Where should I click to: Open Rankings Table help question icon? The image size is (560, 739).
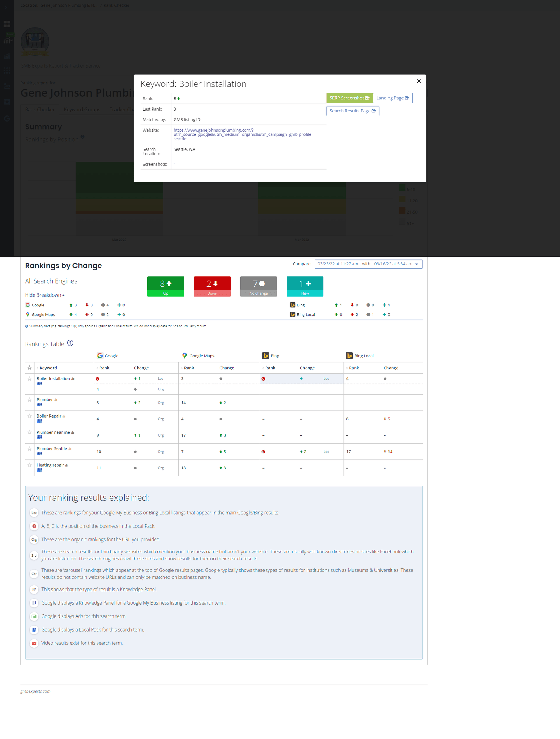pos(70,343)
